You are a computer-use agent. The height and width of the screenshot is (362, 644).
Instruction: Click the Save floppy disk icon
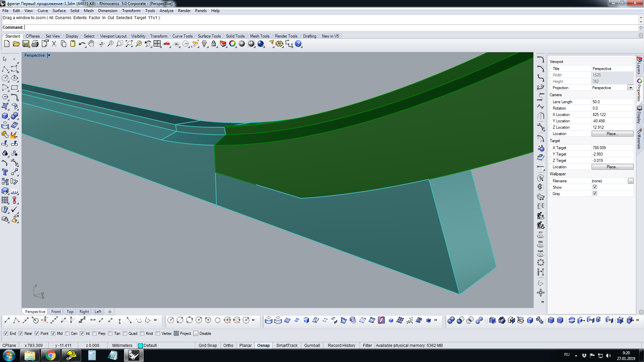(x=25, y=44)
